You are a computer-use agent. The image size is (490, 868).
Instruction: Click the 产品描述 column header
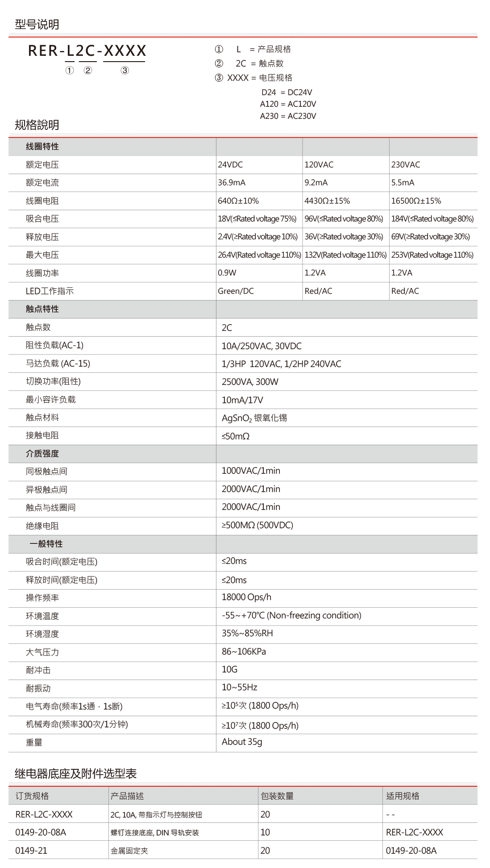[127, 796]
